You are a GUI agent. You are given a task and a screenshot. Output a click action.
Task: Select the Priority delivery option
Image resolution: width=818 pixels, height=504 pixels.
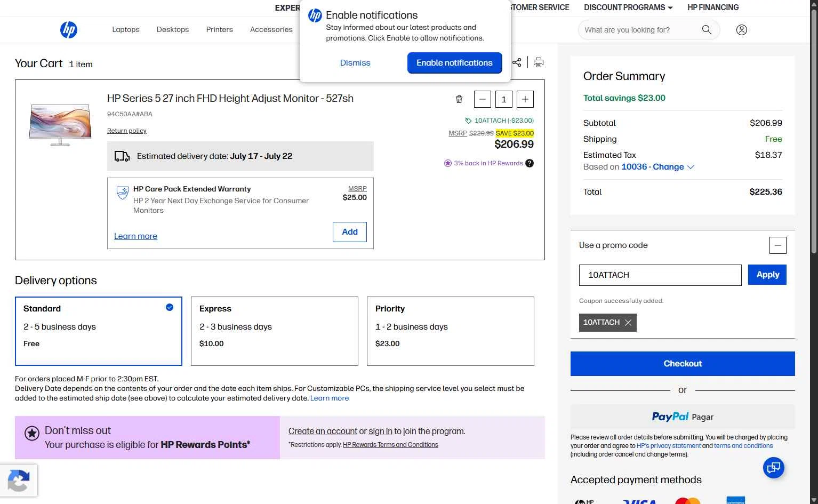pos(451,331)
